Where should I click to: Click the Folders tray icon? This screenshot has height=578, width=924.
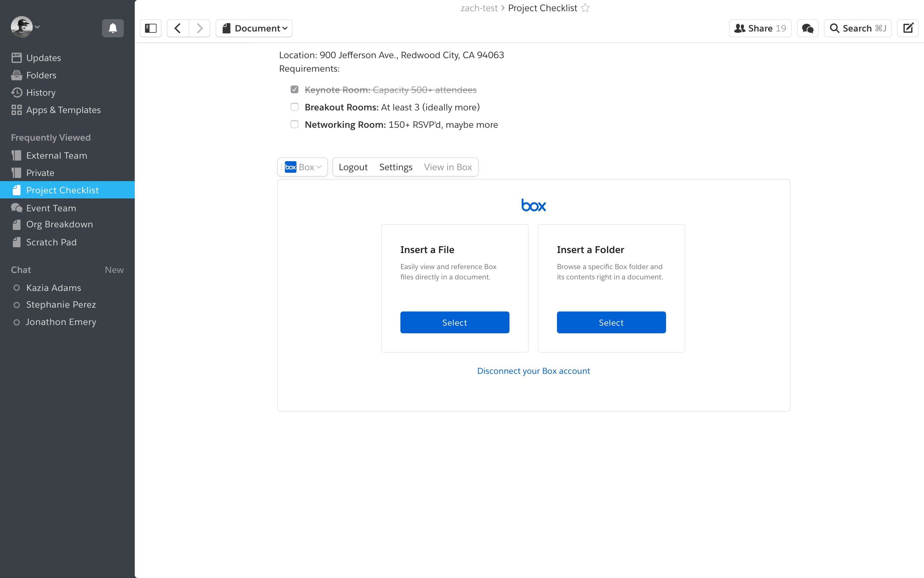tap(16, 75)
